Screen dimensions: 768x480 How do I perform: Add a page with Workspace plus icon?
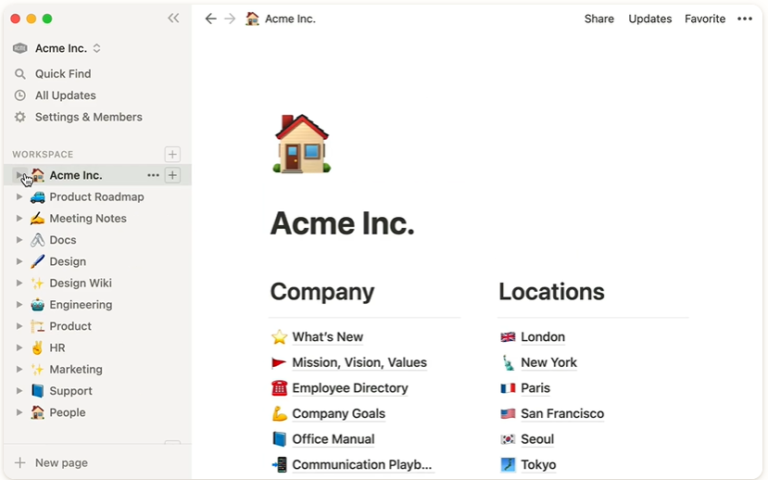[172, 154]
